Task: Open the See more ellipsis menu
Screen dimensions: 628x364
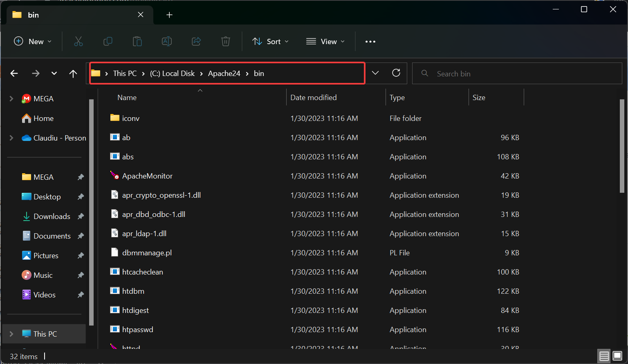Action: [370, 41]
